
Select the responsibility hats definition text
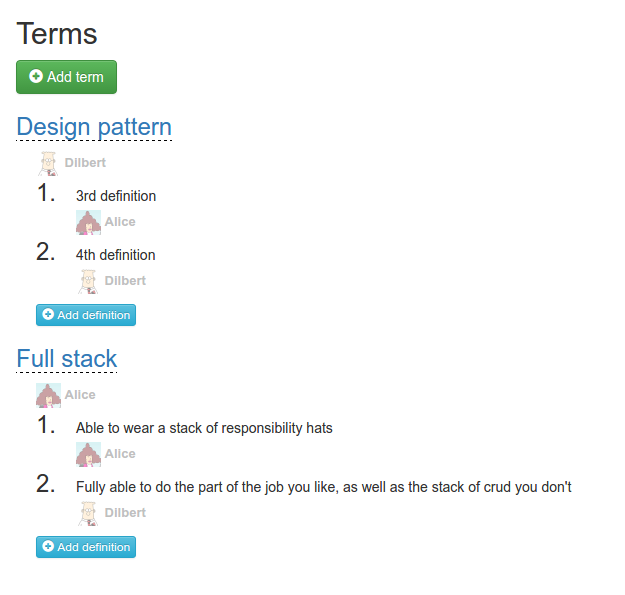204,428
